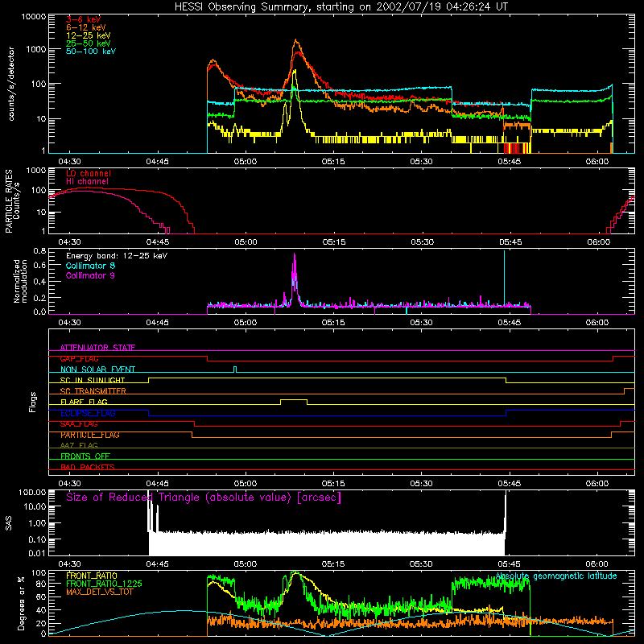This screenshot has height=644, width=644.
Task: Click the LO channel legend label
Action: [x=89, y=173]
